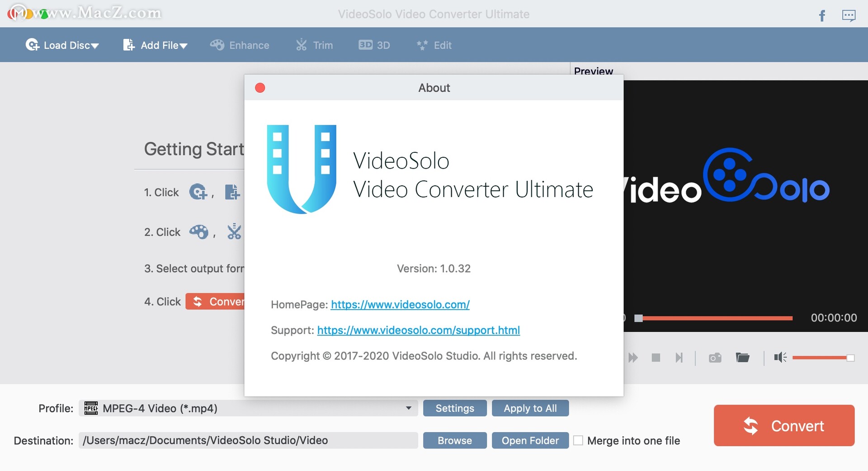Screen dimensions: 868x471
Task: Open the snapshot folder icon
Action: click(743, 358)
